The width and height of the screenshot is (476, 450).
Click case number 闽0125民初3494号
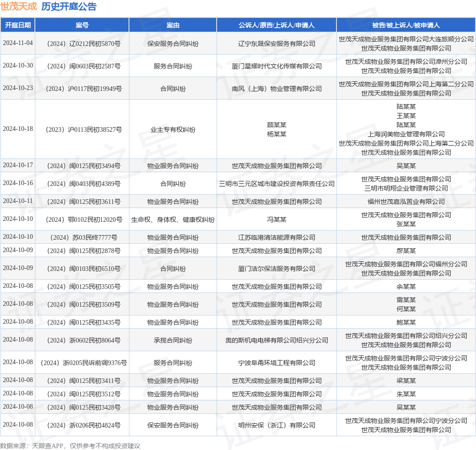click(84, 166)
